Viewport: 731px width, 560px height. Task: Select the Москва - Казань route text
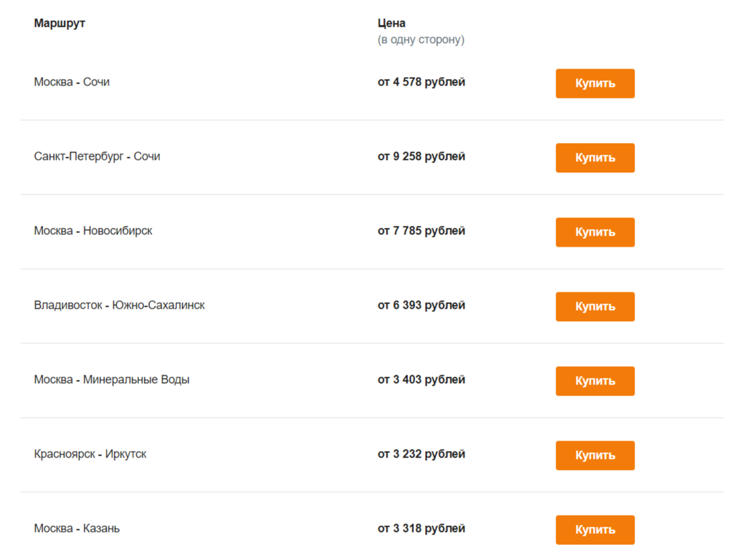(76, 529)
